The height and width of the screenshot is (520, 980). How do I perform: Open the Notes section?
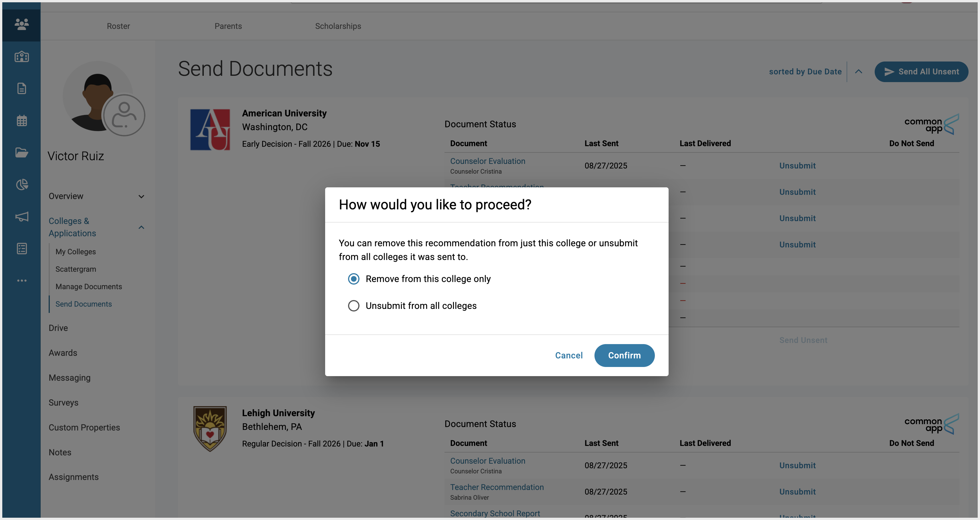click(x=60, y=453)
